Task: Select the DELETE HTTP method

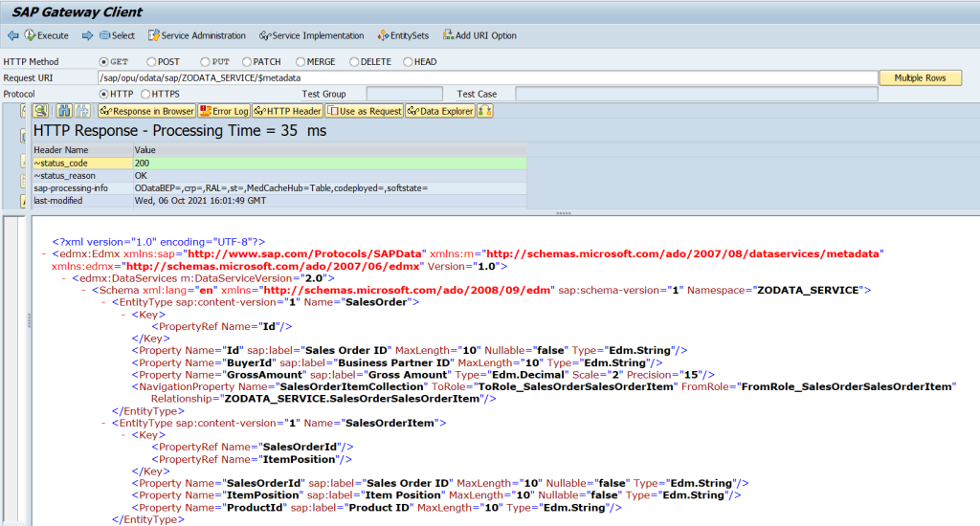Action: pos(354,62)
